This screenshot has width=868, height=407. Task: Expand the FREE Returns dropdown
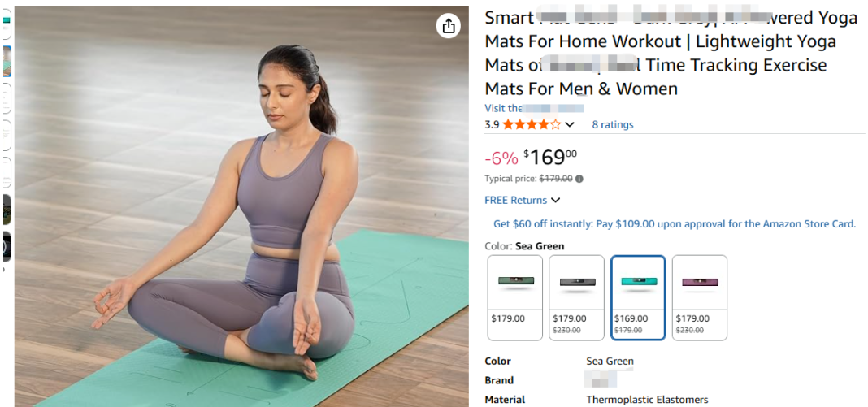[x=556, y=200]
